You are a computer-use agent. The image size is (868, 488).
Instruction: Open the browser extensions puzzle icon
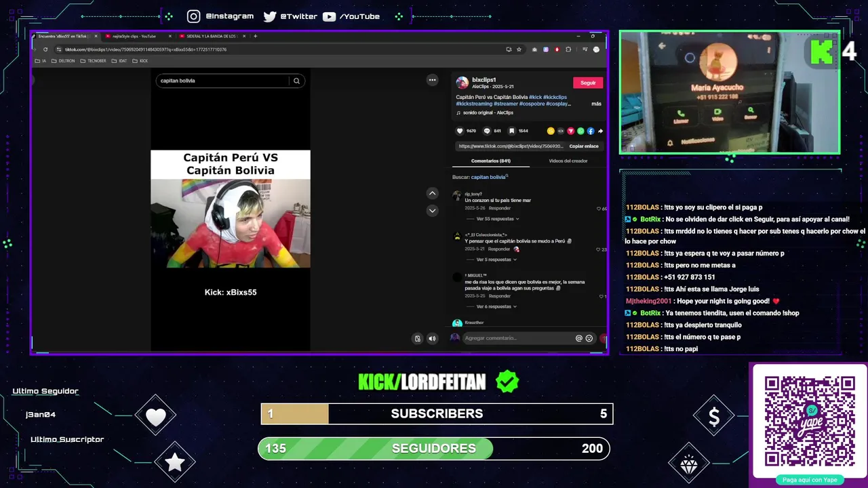568,49
